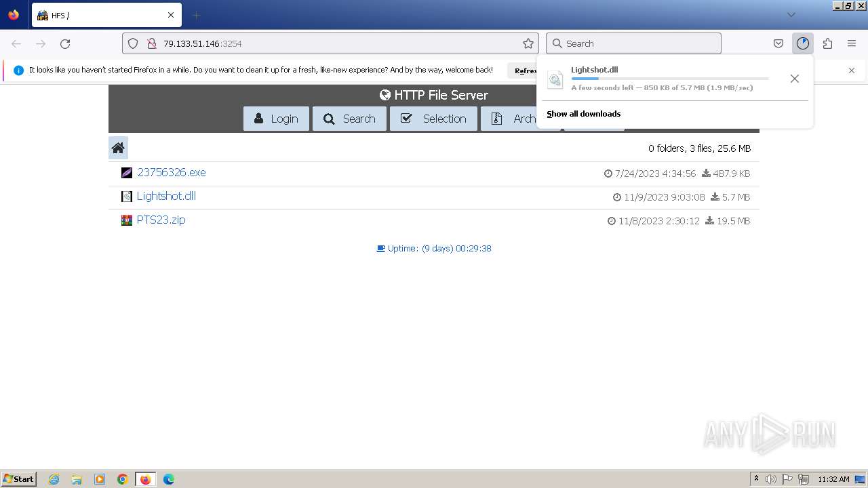This screenshot has height=488, width=868.
Task: Click the Lightshot.dll download entry
Action: [x=661, y=79]
